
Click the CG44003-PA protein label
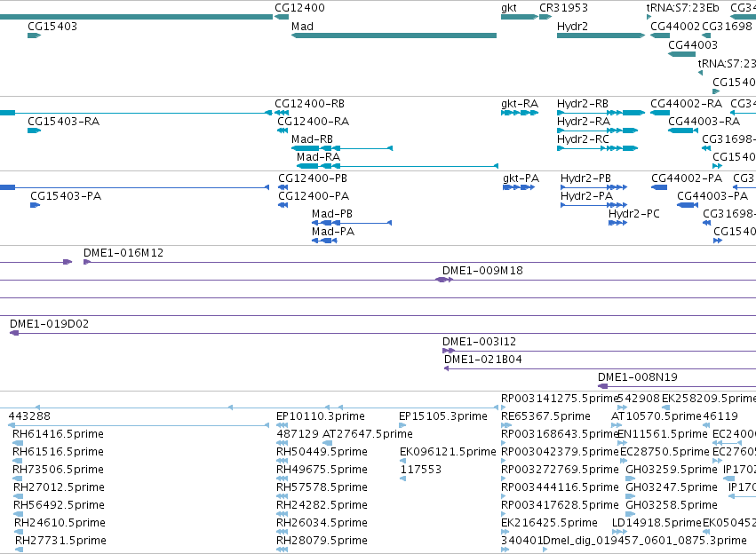[x=712, y=196]
